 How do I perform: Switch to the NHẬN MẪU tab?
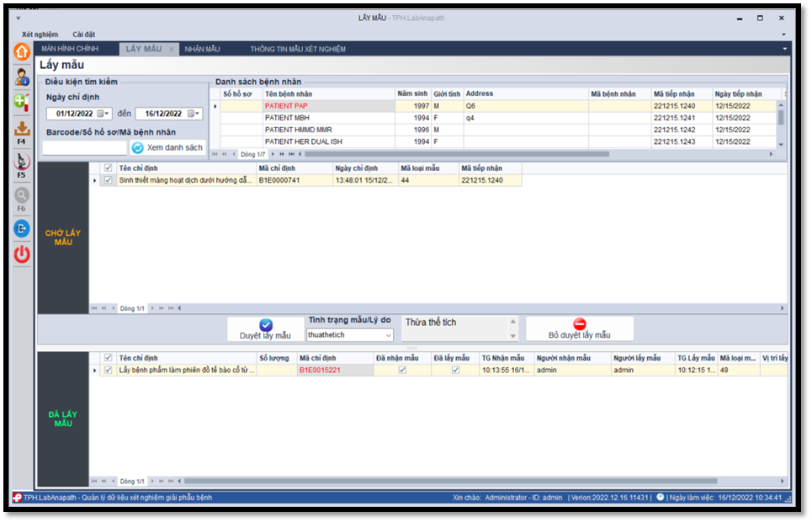(x=202, y=49)
